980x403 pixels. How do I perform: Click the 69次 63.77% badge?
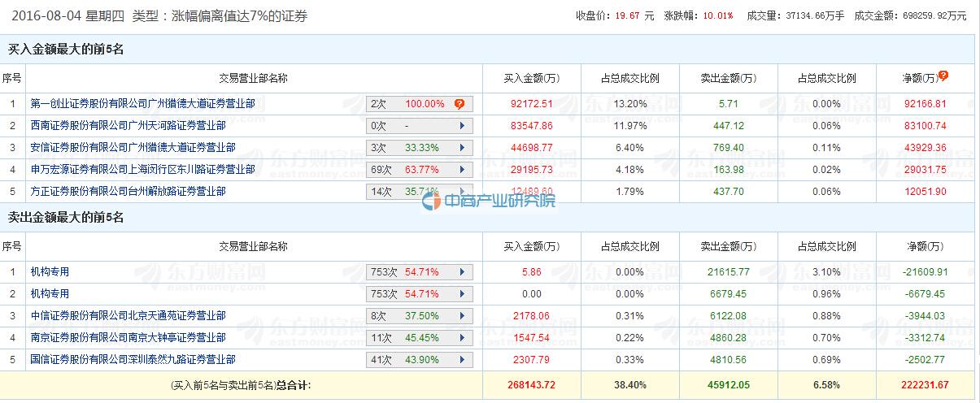(x=420, y=170)
